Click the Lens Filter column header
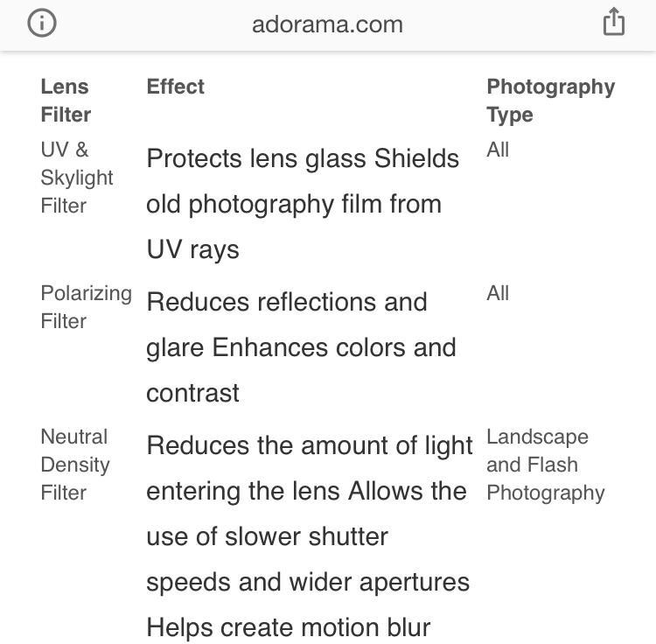Screen dimensions: 656x644 66,101
